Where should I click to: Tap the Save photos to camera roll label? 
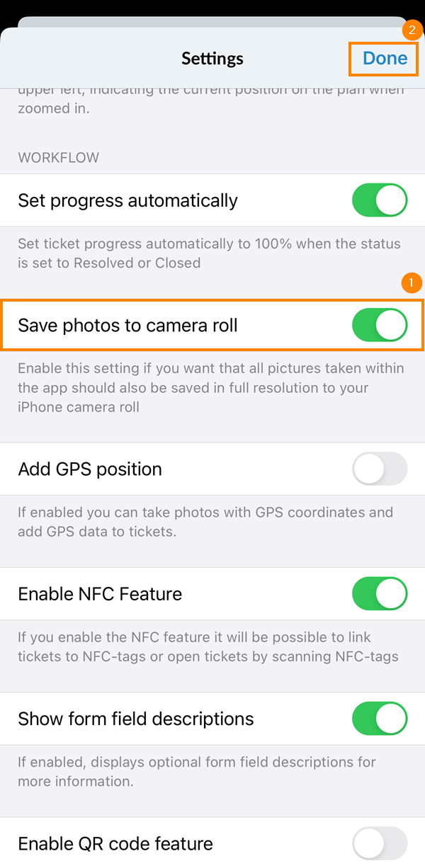pyautogui.click(x=127, y=325)
